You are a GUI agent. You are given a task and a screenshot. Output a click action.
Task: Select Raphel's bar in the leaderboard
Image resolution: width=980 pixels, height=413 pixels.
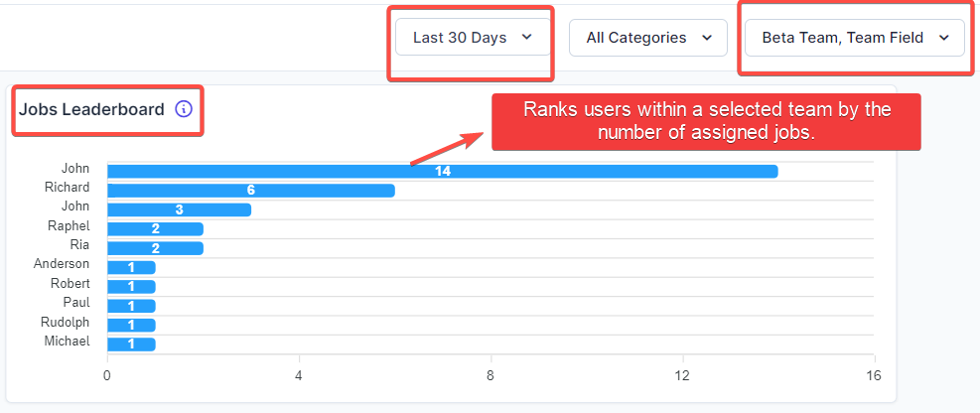coord(155,229)
